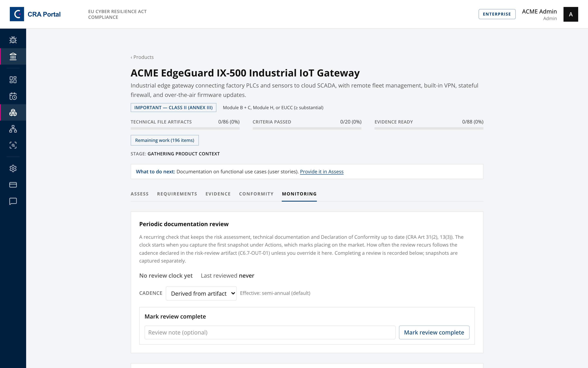This screenshot has width=588, height=368.
Task: Open the bank building sidebar icon
Action: coord(13,56)
